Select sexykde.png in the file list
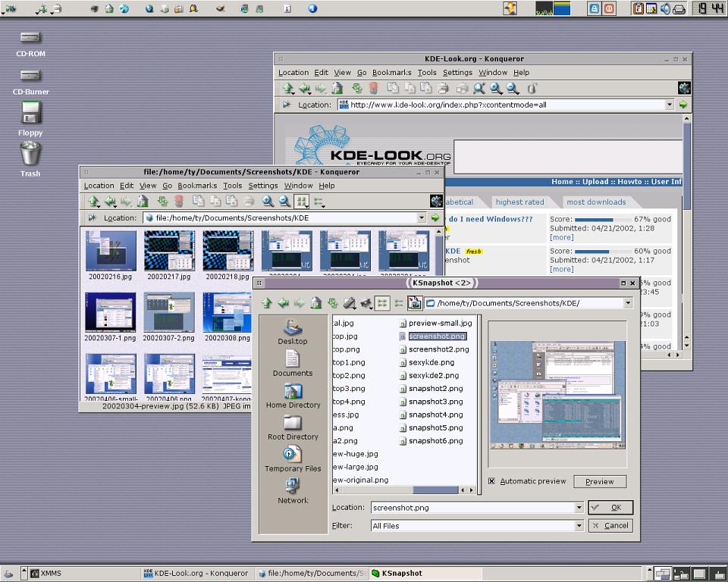Screen dimensions: 728x582 (x=427, y=362)
